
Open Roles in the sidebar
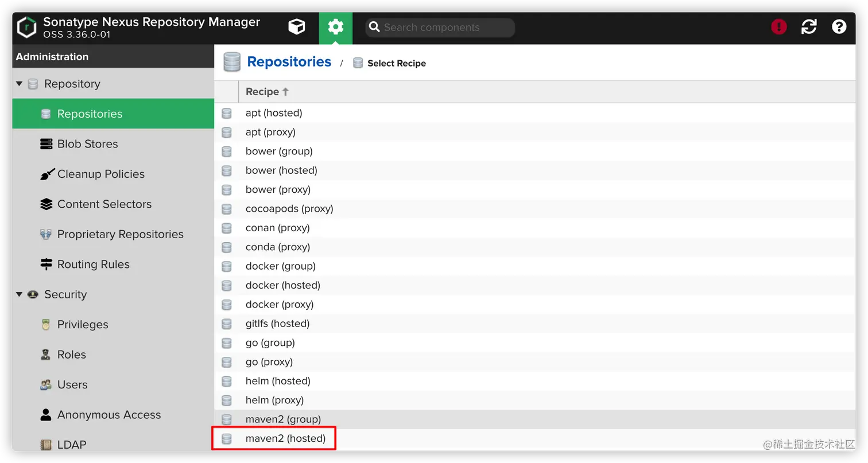tap(113, 355)
